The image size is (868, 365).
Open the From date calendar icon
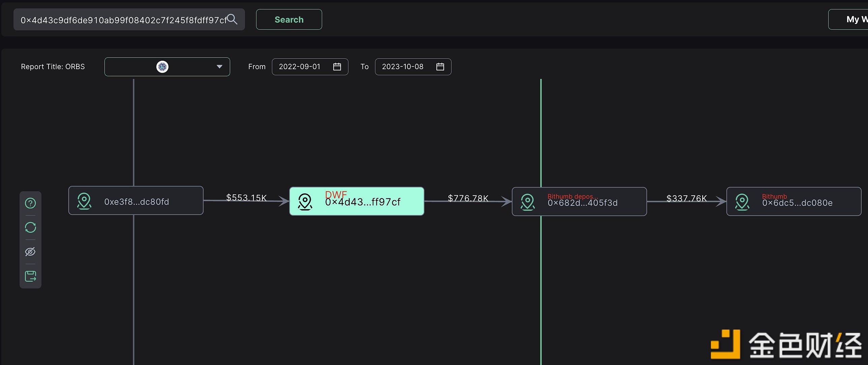337,67
